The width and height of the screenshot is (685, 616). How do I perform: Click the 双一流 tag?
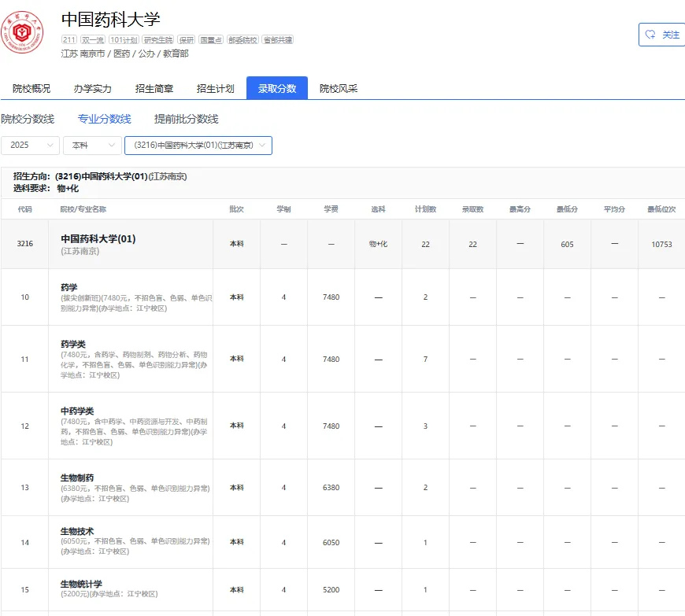tap(93, 39)
